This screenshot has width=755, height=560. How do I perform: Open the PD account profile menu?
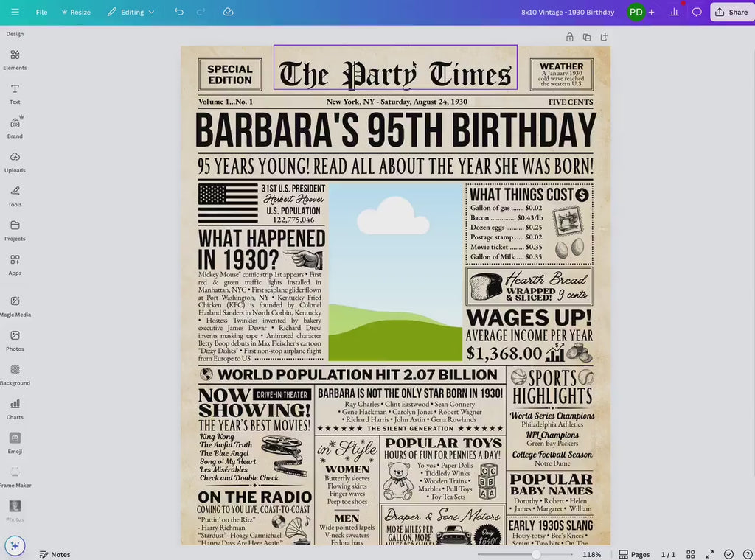point(635,12)
